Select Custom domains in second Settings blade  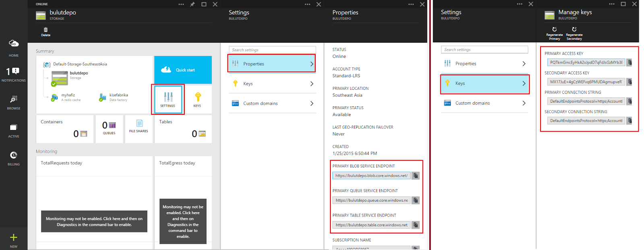(485, 103)
